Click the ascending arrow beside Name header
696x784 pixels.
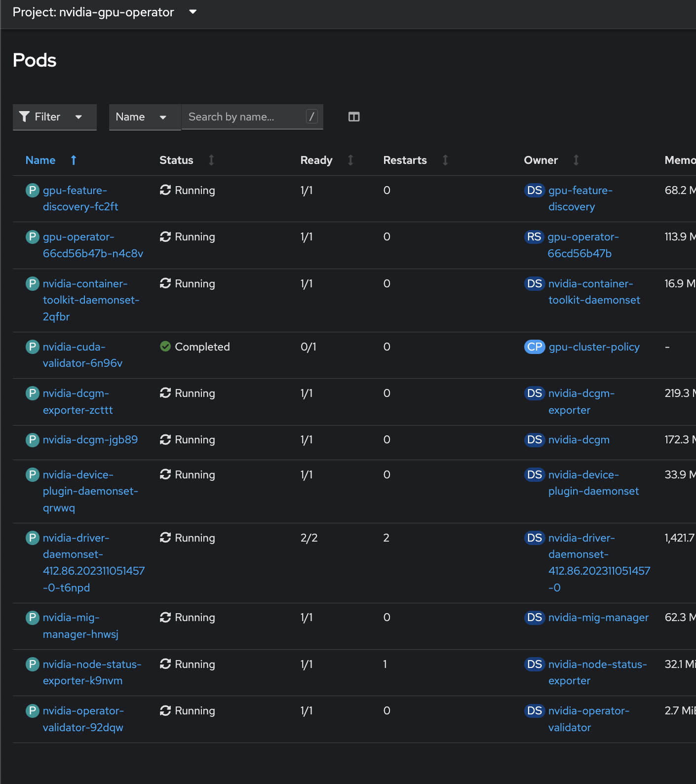point(74,160)
